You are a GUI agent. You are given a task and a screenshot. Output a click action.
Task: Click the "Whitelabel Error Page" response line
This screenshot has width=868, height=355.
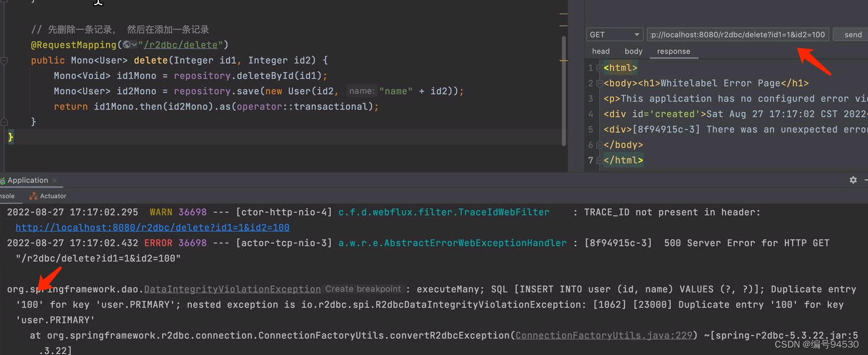click(706, 83)
